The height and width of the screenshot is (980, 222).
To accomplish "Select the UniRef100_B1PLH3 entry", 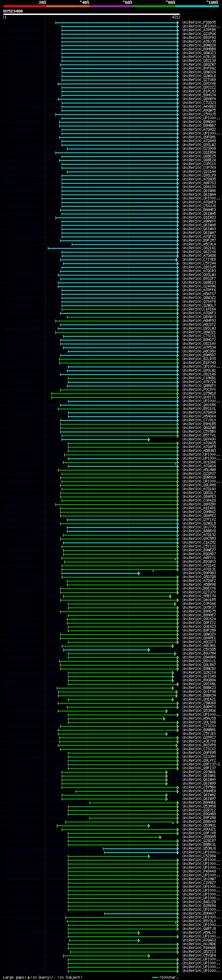I will click(x=199, y=91).
